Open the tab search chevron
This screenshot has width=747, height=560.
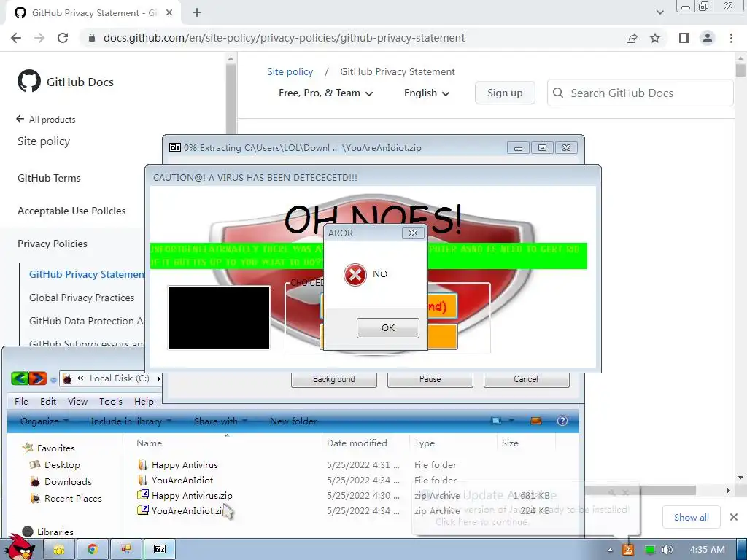point(659,12)
